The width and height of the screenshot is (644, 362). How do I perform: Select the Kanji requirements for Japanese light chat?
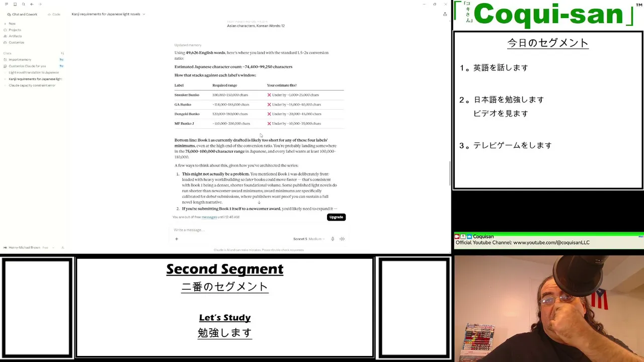click(x=35, y=79)
